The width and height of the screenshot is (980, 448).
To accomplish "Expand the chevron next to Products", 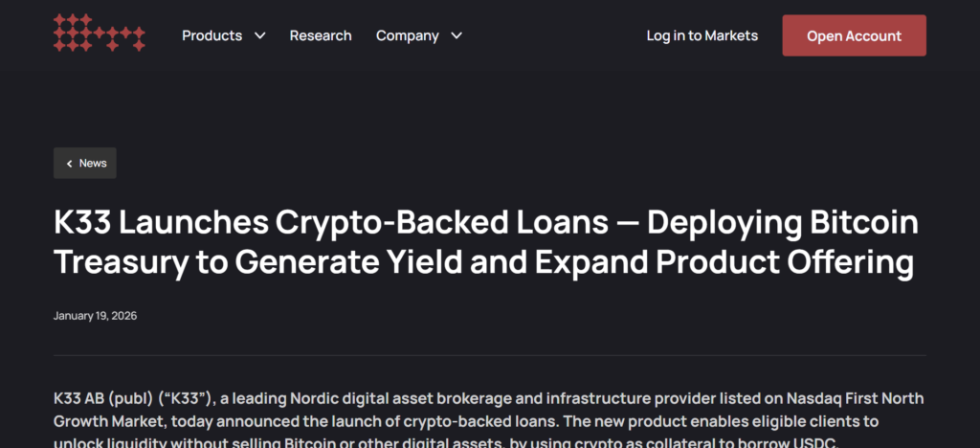I will [x=260, y=36].
